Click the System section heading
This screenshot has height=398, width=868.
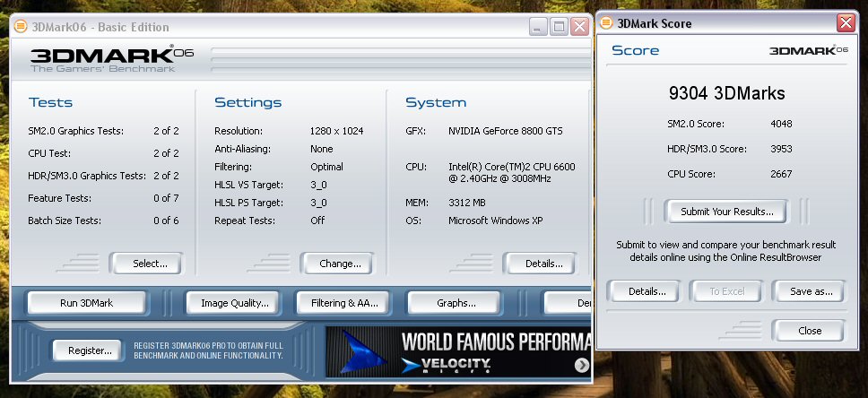click(436, 102)
